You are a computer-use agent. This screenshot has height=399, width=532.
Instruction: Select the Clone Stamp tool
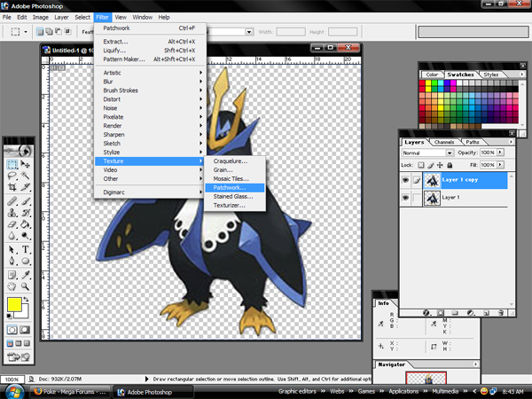12,213
